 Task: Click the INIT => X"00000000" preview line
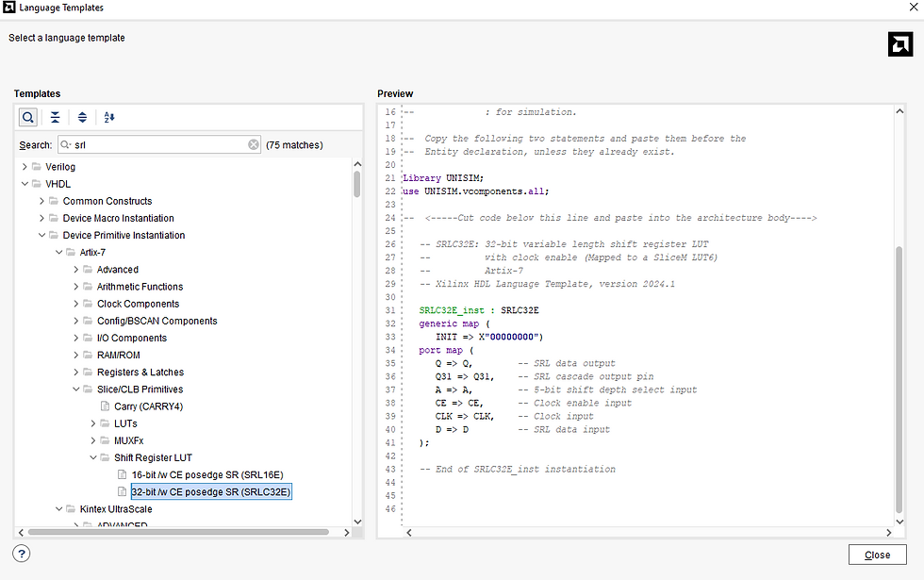[489, 337]
